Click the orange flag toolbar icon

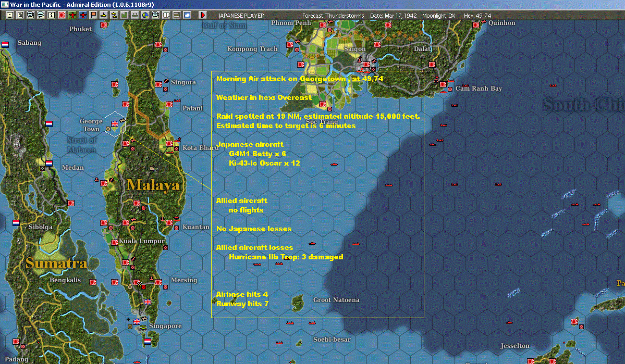(93, 15)
